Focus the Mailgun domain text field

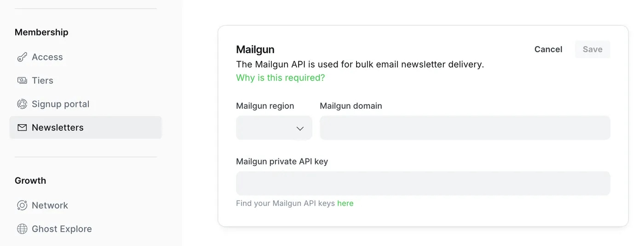(465, 128)
